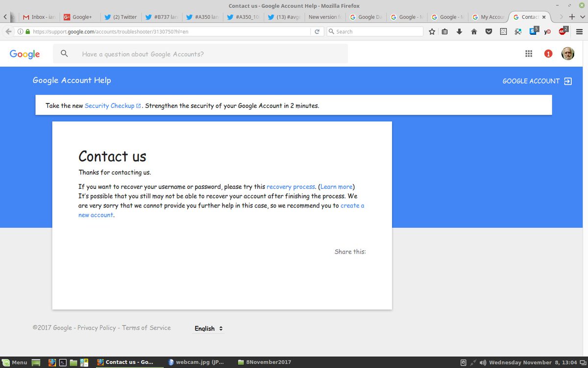Viewport: 588px width, 368px height.
Task: Launch Firefox from the panel launcher
Action: tap(52, 363)
